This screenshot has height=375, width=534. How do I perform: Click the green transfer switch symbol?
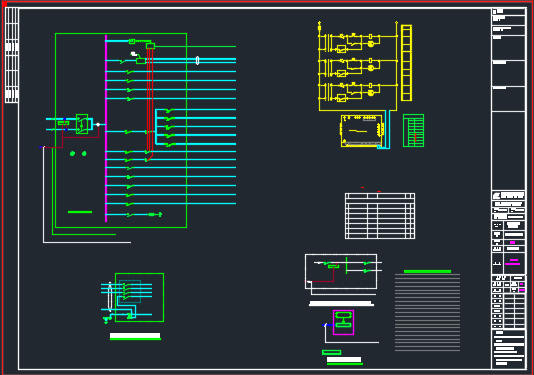click(82, 124)
